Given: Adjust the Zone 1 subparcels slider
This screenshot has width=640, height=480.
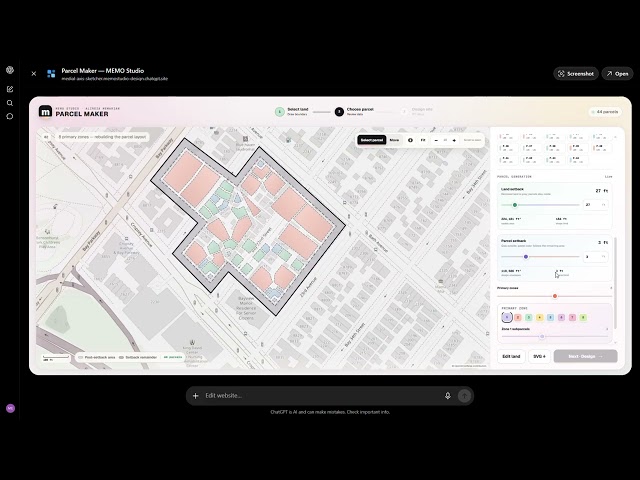Looking at the screenshot, I should (x=542, y=336).
